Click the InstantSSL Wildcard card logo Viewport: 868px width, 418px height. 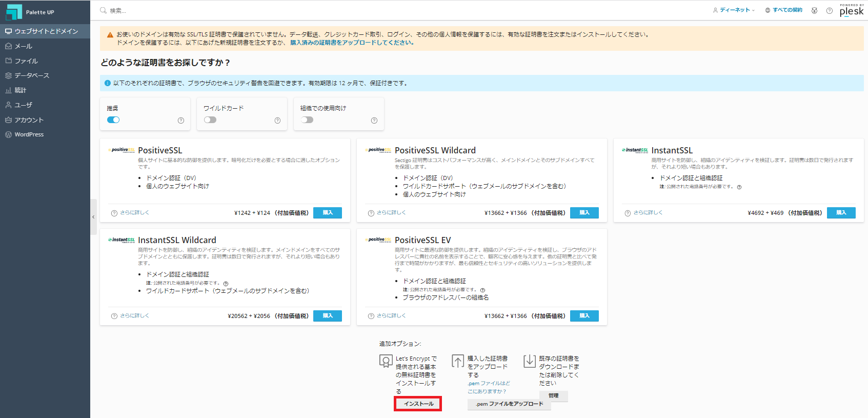(x=122, y=240)
